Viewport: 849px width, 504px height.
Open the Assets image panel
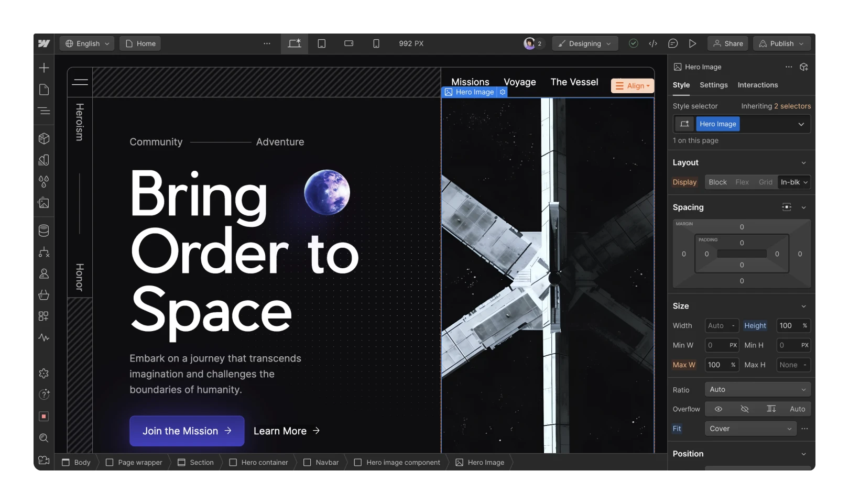tap(44, 203)
